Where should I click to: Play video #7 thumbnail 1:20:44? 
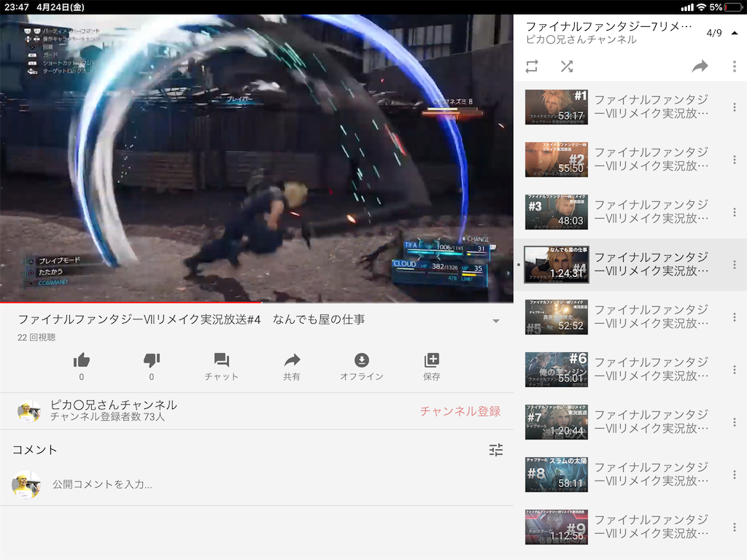557,422
